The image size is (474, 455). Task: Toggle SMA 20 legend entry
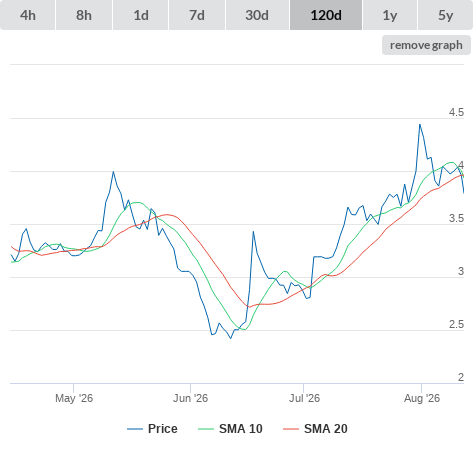point(326,429)
